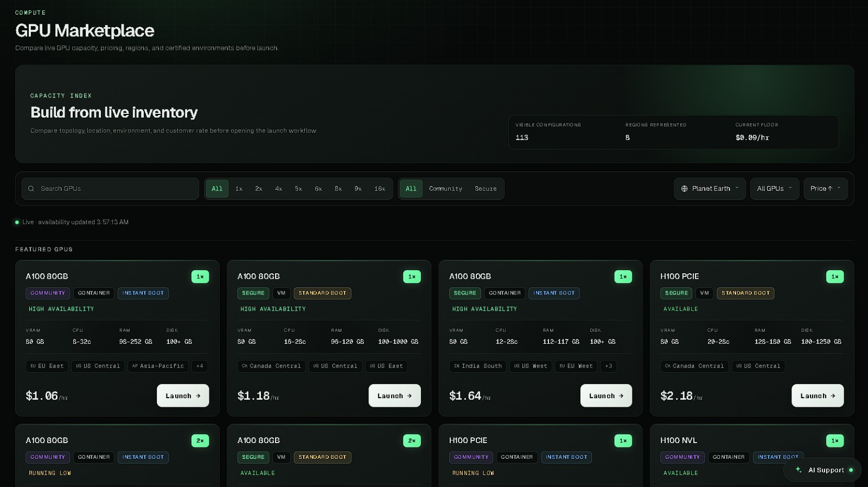Image resolution: width=868 pixels, height=487 pixels.
Task: Expand the +4 regions on $1.06 card
Action: [200, 366]
